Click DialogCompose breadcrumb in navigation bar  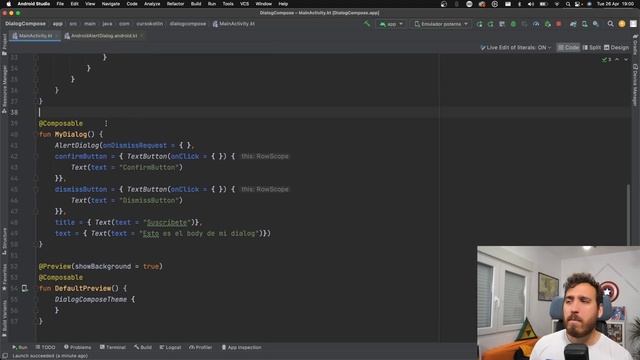(25, 24)
